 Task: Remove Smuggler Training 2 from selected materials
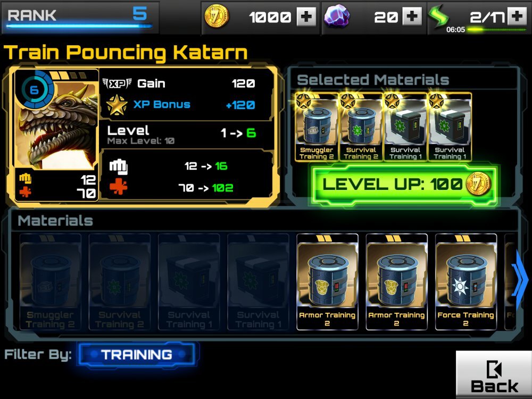[317, 127]
